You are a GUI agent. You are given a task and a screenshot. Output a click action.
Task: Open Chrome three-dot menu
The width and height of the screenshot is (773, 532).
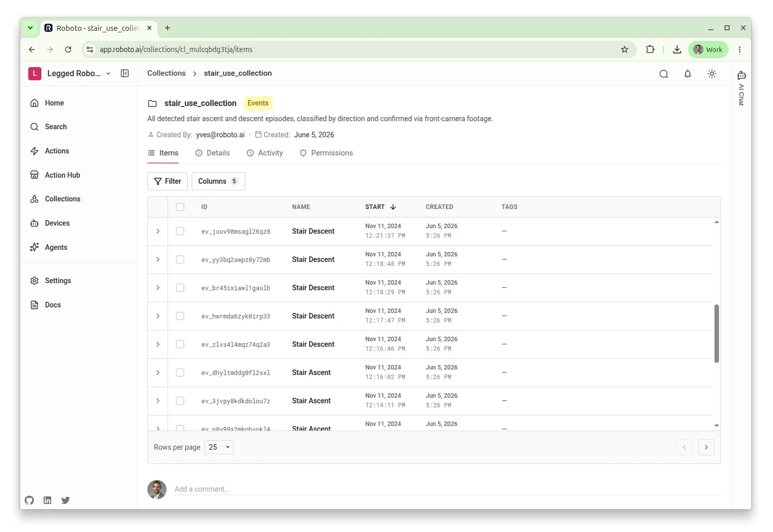740,49
